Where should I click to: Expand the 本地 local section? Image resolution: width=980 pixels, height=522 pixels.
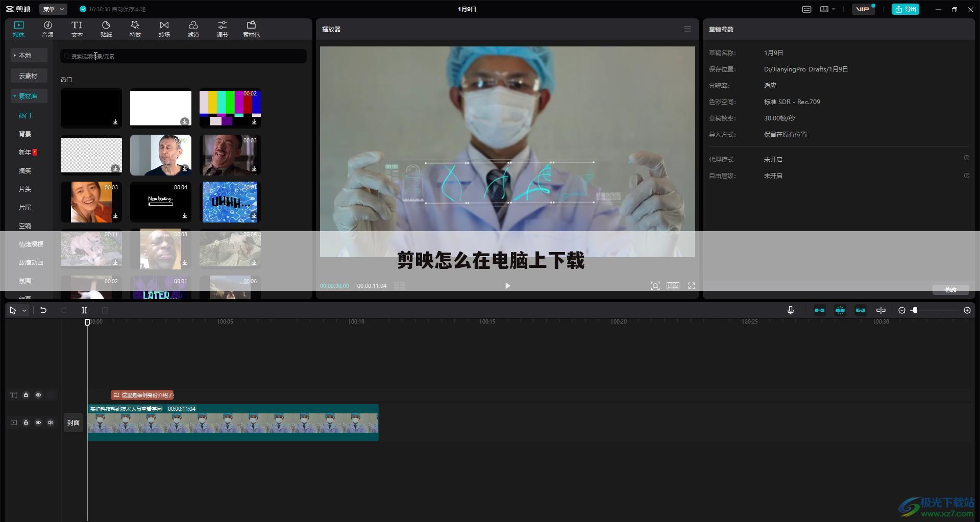(x=29, y=55)
